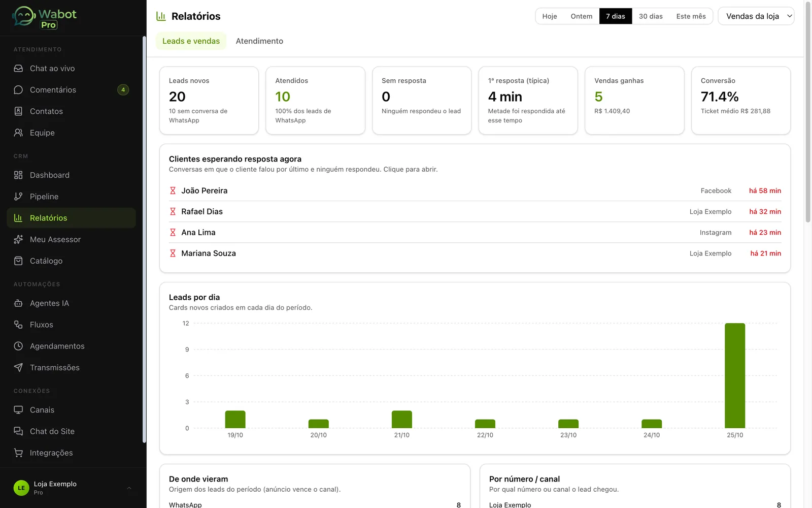
Task: Click the Comentários badge showing 4
Action: pyautogui.click(x=123, y=90)
